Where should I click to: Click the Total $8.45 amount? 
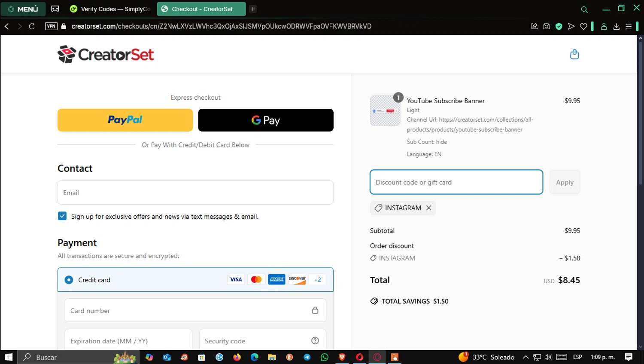click(x=569, y=280)
